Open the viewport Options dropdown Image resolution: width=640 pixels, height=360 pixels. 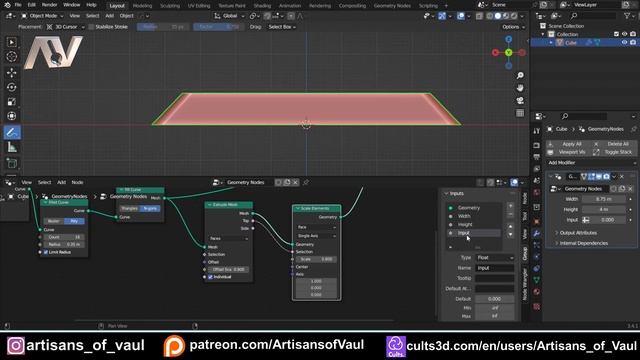point(513,27)
